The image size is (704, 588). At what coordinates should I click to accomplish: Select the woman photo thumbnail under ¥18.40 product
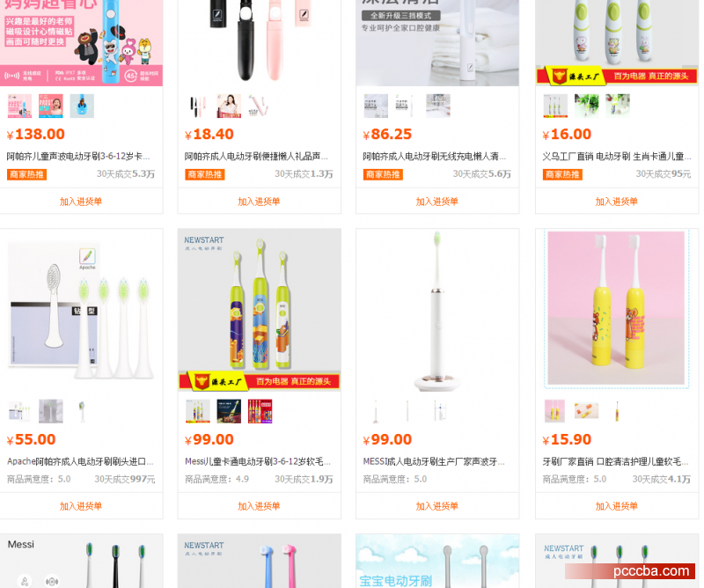point(229,106)
